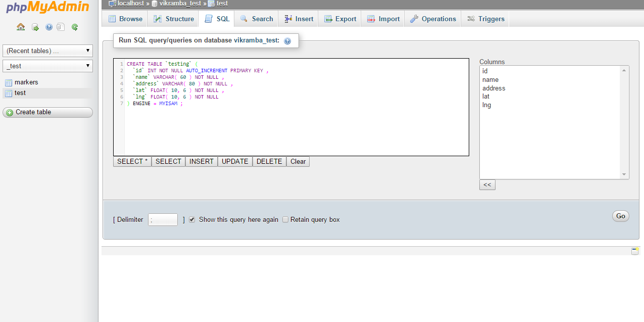Click the SELECT * button
The width and height of the screenshot is (644, 322).
(x=132, y=161)
